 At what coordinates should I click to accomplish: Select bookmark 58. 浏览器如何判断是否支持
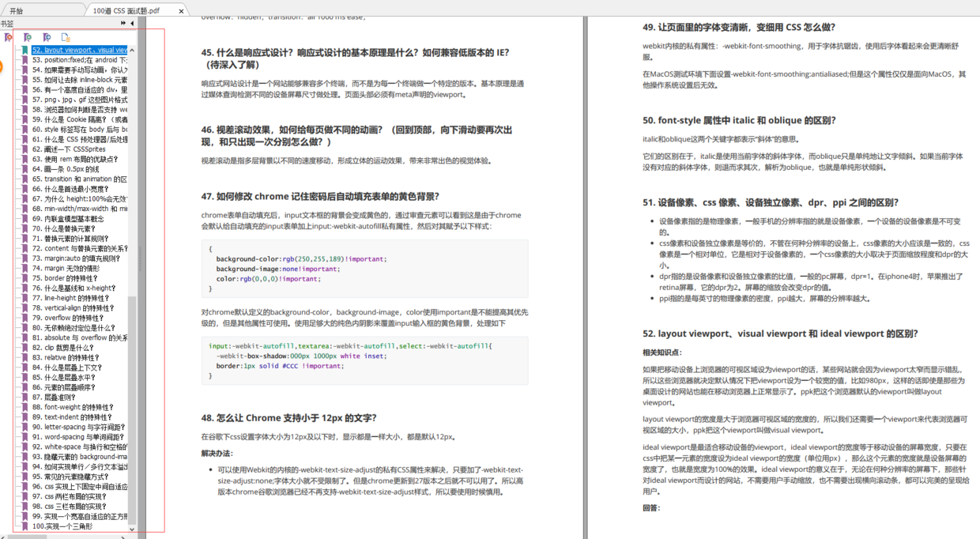(80, 110)
